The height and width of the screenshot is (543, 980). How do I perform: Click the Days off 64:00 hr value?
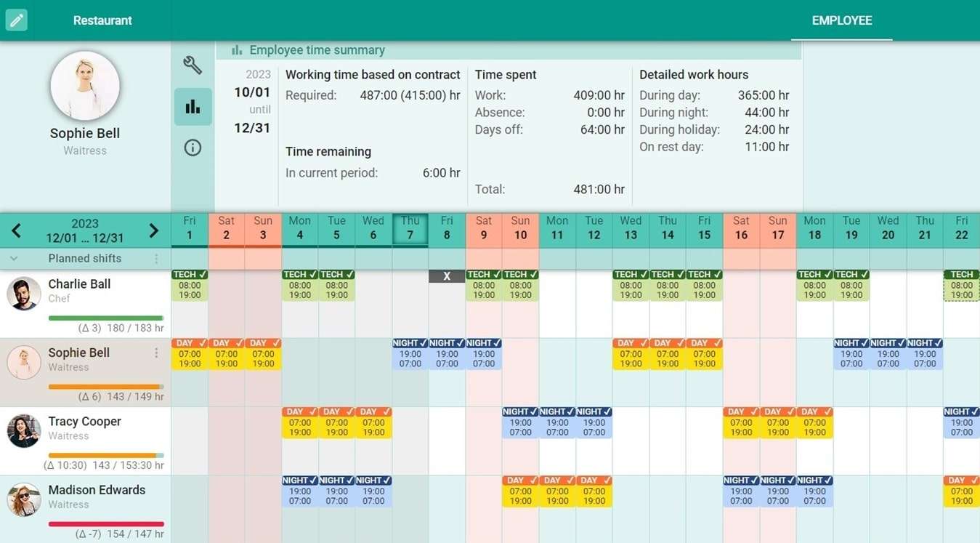[x=603, y=130]
